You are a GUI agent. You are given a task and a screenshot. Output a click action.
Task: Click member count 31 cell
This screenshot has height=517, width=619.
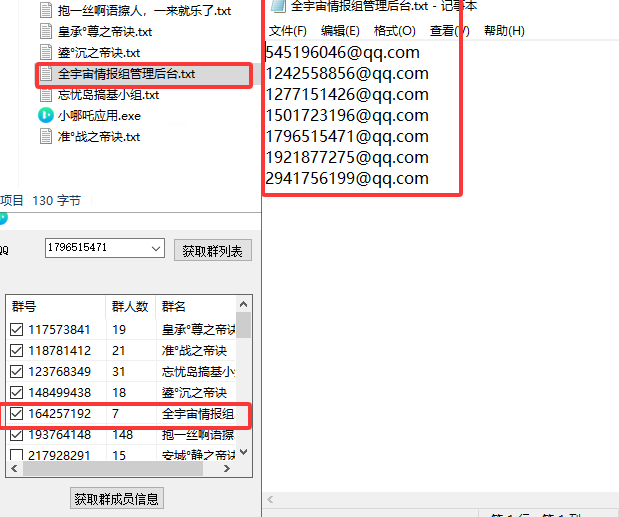point(118,371)
